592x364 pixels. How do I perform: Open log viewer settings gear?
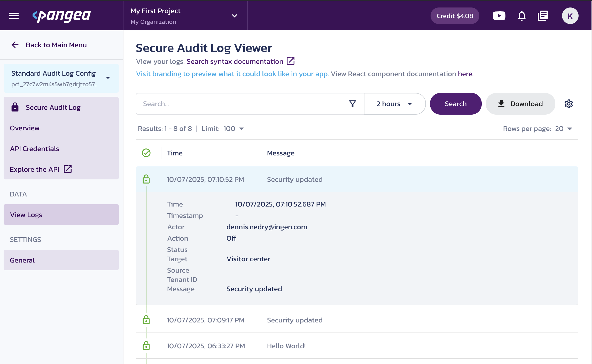coord(569,104)
